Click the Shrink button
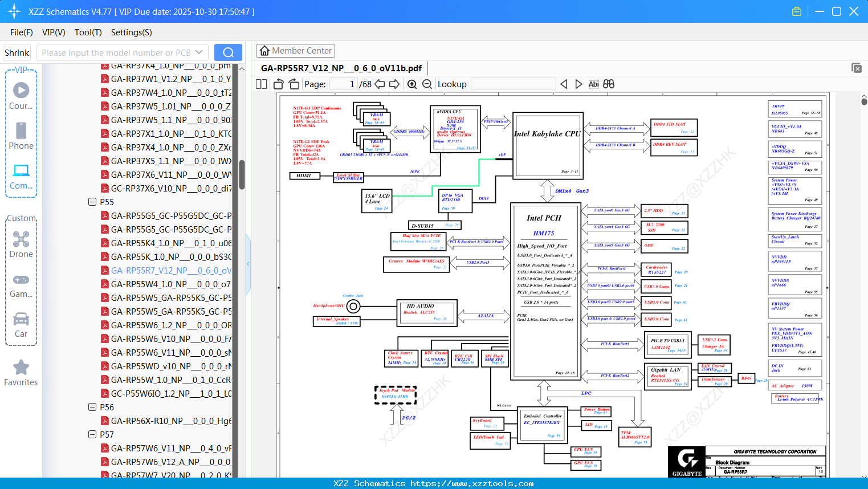Screen dimensions: 868x489 click(17, 52)
